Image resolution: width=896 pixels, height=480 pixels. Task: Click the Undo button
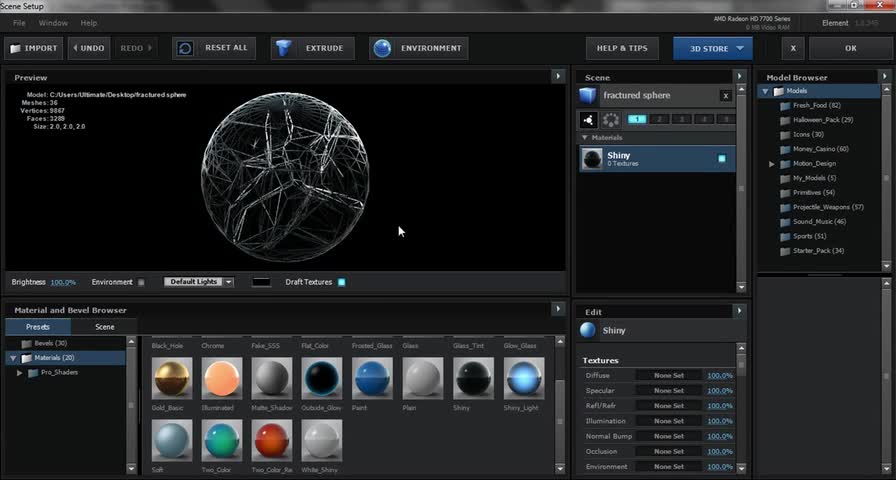point(89,49)
